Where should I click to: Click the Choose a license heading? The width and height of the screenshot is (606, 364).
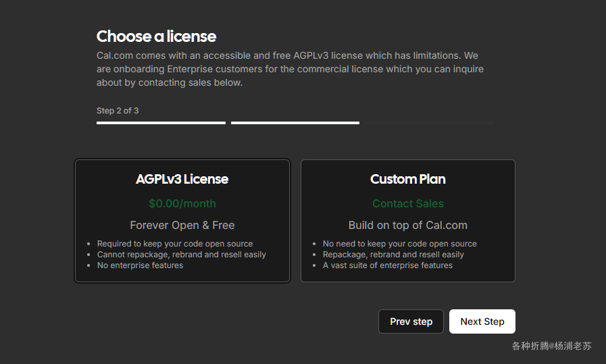coord(156,36)
